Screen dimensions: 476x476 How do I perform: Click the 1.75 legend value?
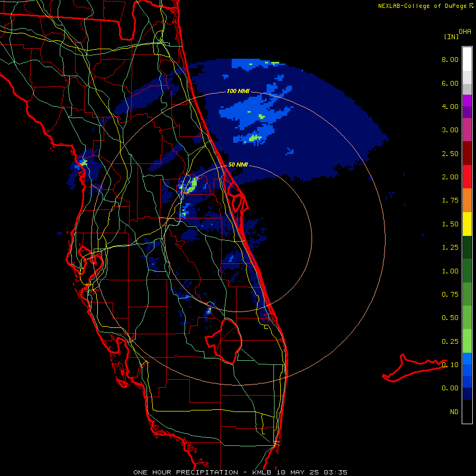point(450,200)
